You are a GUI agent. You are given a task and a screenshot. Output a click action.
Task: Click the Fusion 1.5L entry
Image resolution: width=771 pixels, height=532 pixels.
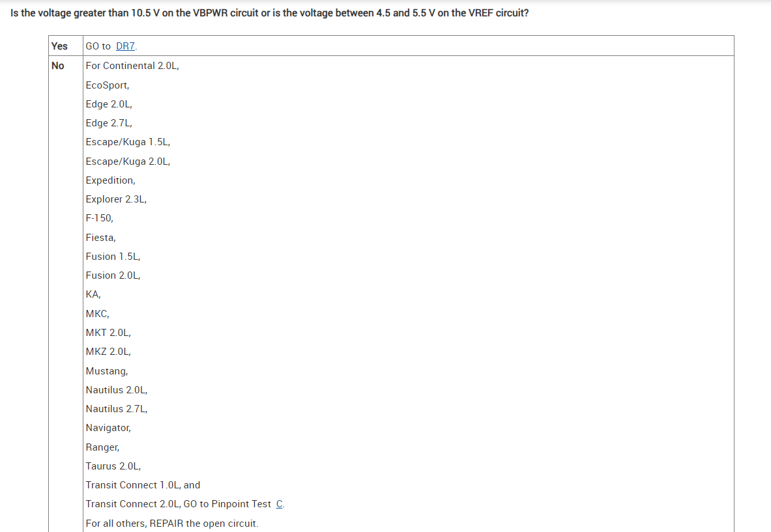click(113, 257)
